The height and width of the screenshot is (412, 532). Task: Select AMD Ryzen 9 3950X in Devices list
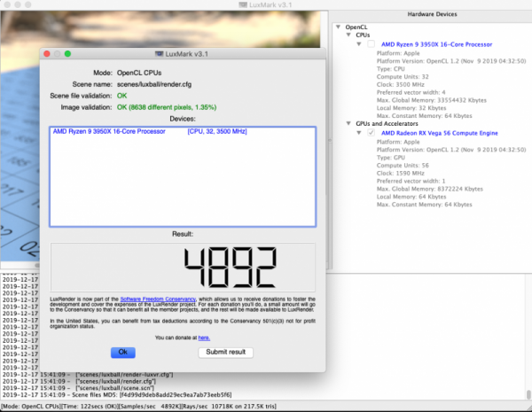[x=183, y=131]
